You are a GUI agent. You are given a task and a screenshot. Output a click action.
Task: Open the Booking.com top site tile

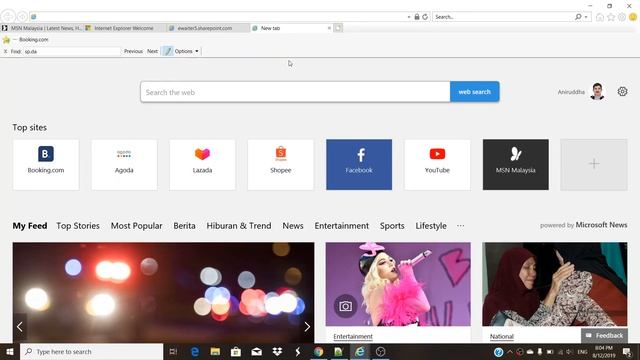(46, 164)
